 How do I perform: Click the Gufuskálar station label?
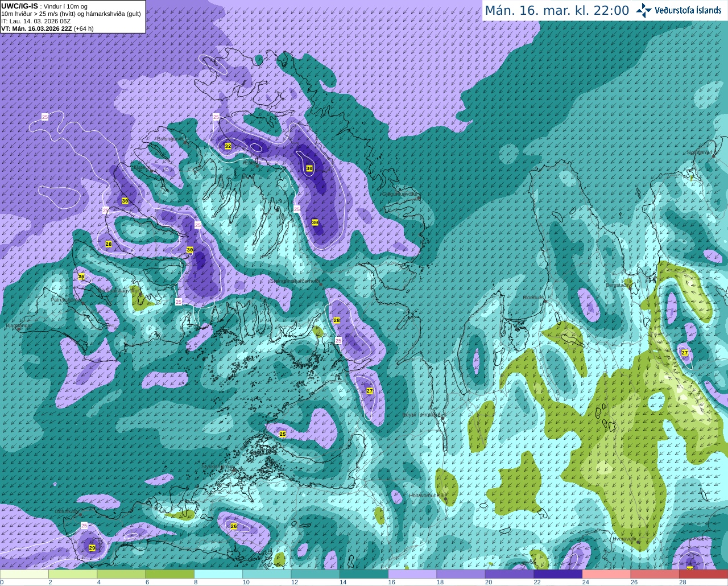[67, 511]
